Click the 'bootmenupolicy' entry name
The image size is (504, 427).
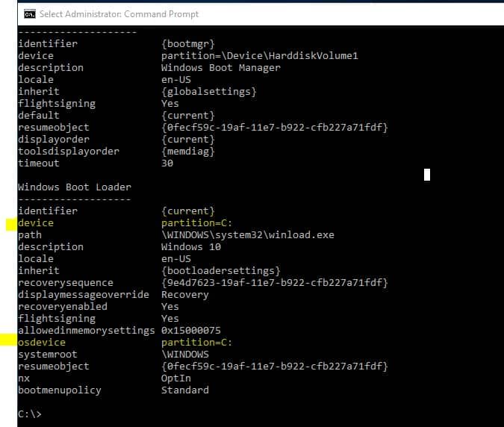coord(60,390)
